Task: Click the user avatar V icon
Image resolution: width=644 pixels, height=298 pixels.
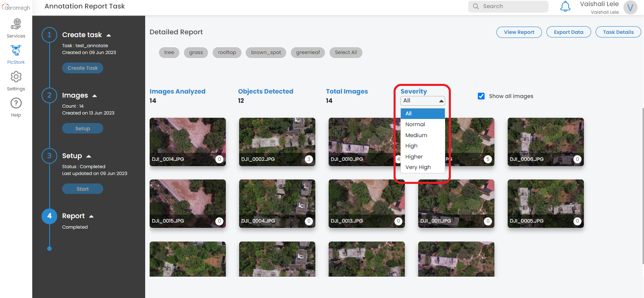Action: pyautogui.click(x=630, y=8)
